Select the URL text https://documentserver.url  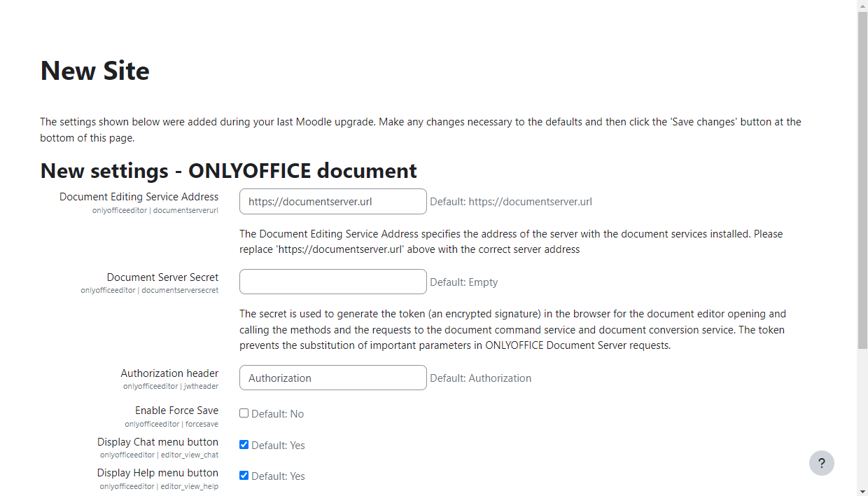pyautogui.click(x=295, y=201)
